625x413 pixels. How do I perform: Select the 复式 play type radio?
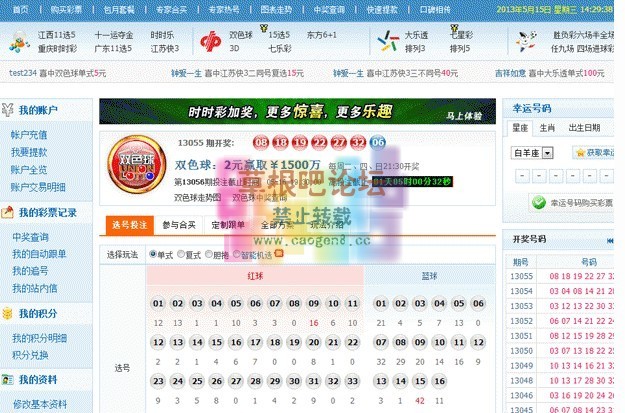[x=181, y=254]
